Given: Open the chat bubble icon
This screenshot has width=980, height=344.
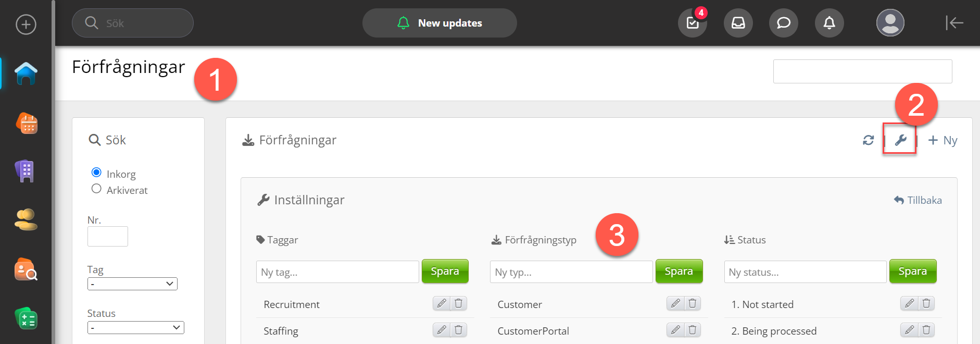Looking at the screenshot, I should pyautogui.click(x=783, y=23).
